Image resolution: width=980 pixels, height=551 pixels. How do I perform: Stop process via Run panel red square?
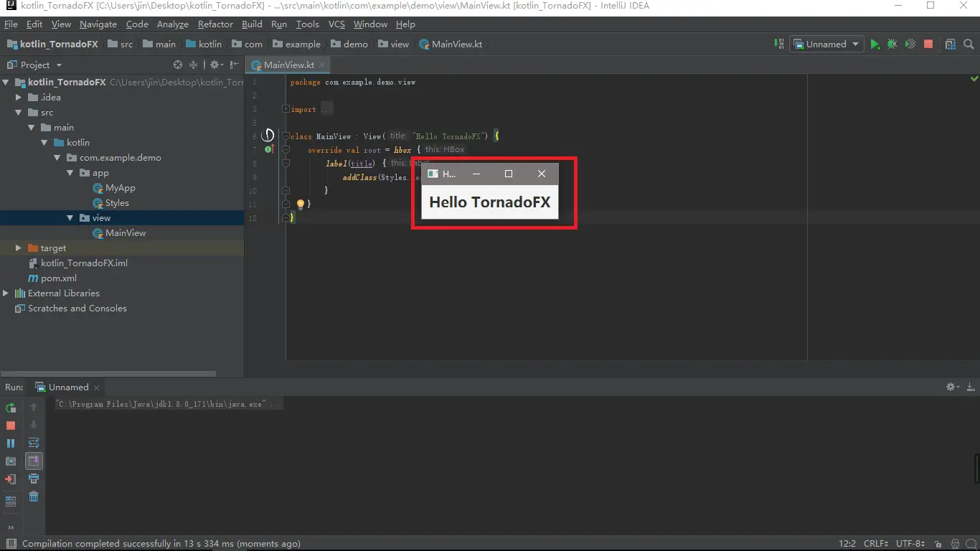[x=11, y=425]
